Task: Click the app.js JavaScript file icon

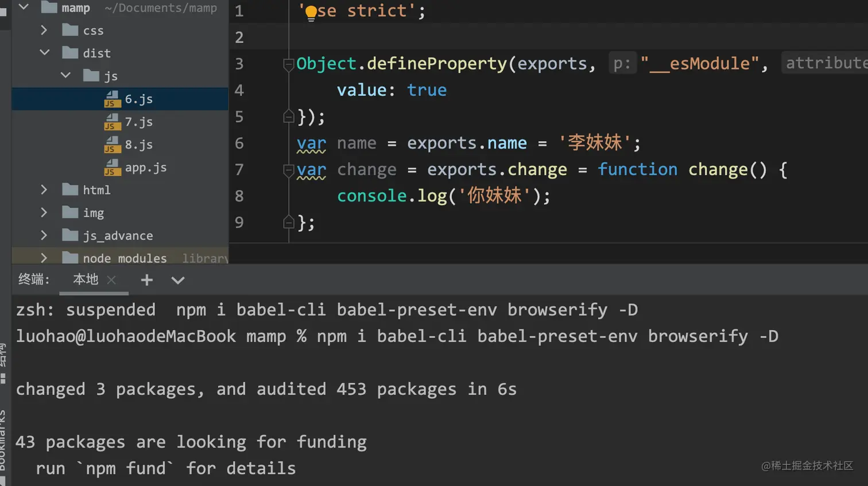Action: (x=112, y=168)
